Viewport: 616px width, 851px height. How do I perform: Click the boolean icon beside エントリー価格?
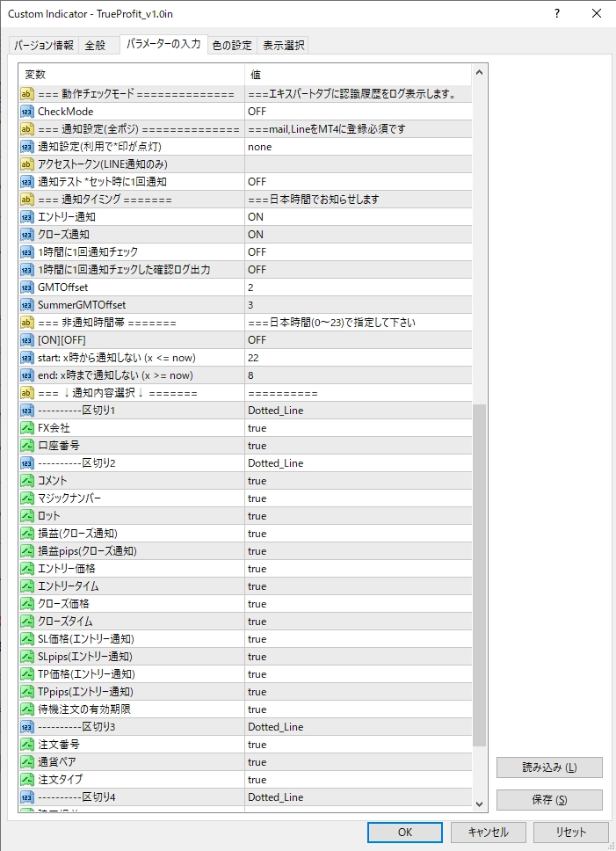(x=27, y=569)
